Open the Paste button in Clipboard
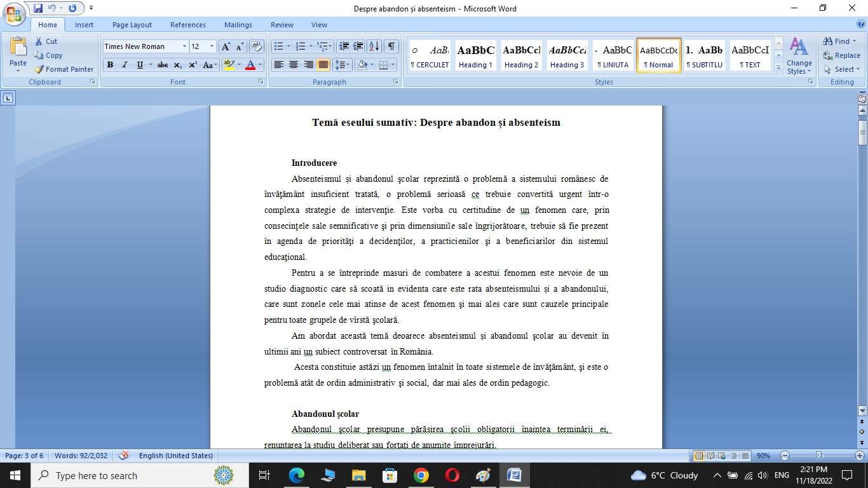Viewport: 868px width, 488px height. coord(18,53)
